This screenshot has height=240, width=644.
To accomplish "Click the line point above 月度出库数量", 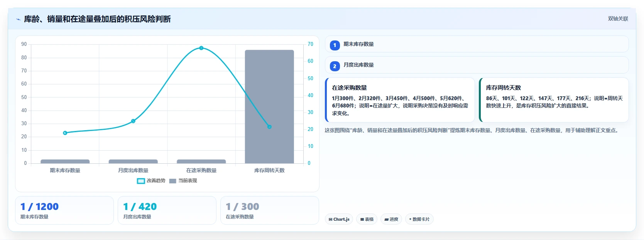I will tap(133, 121).
